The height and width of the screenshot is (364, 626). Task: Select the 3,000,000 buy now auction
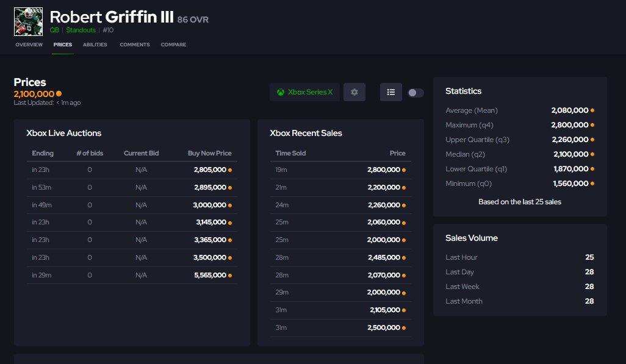(132, 205)
